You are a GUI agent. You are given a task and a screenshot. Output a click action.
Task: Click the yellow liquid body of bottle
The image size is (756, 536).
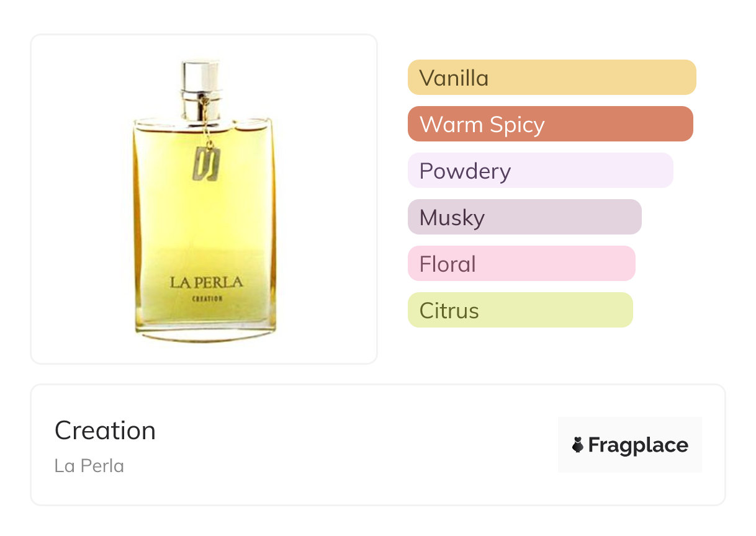click(x=205, y=223)
